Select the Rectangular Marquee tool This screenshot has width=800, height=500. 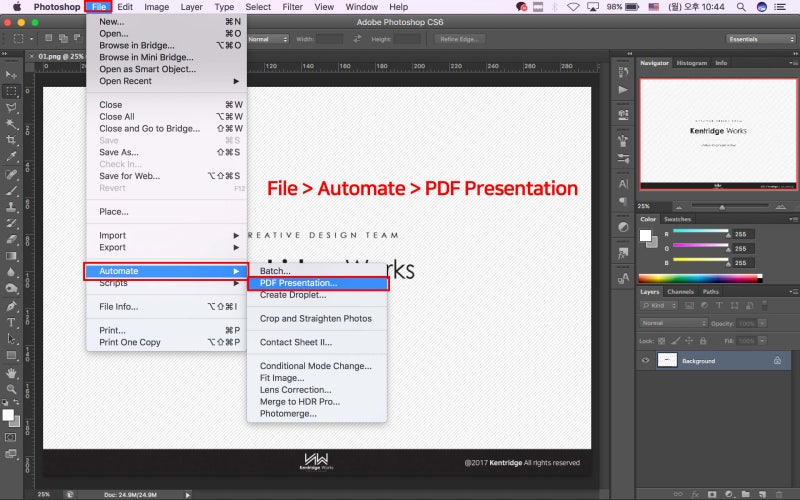(11, 91)
